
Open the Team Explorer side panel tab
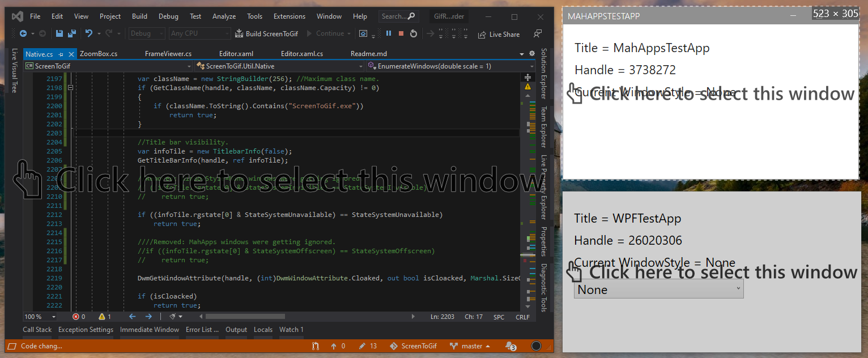pos(543,127)
